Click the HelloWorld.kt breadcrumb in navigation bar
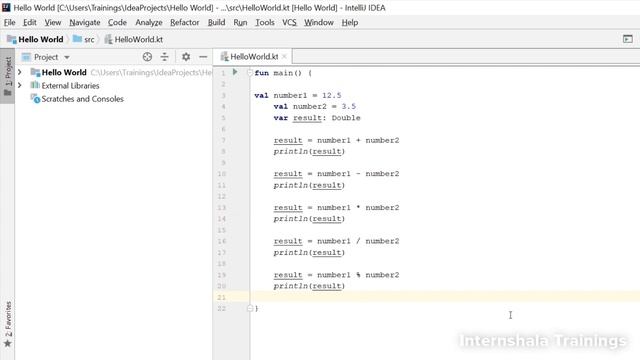This screenshot has height=360, width=640. coord(133,40)
